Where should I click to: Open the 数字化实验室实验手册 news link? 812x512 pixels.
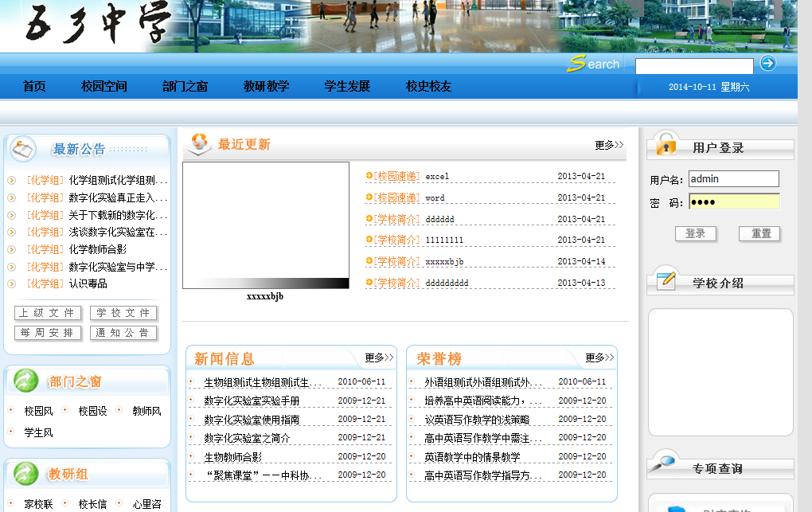(x=252, y=401)
